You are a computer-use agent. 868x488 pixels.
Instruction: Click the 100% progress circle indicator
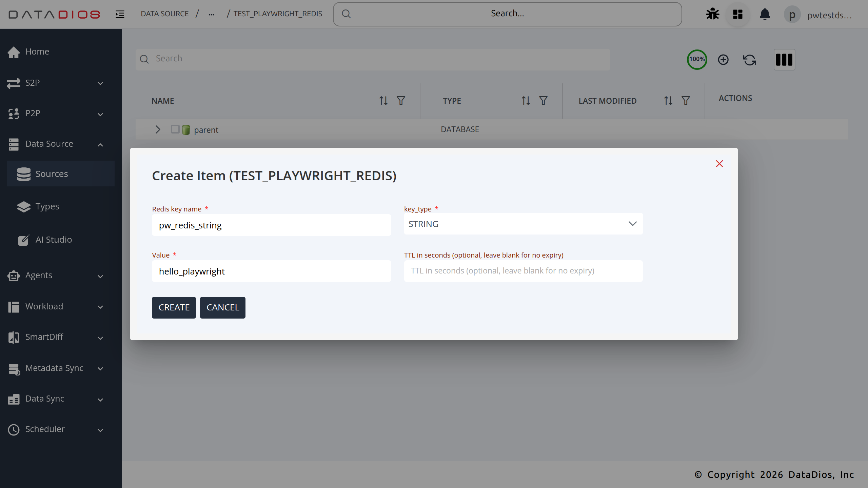(697, 60)
